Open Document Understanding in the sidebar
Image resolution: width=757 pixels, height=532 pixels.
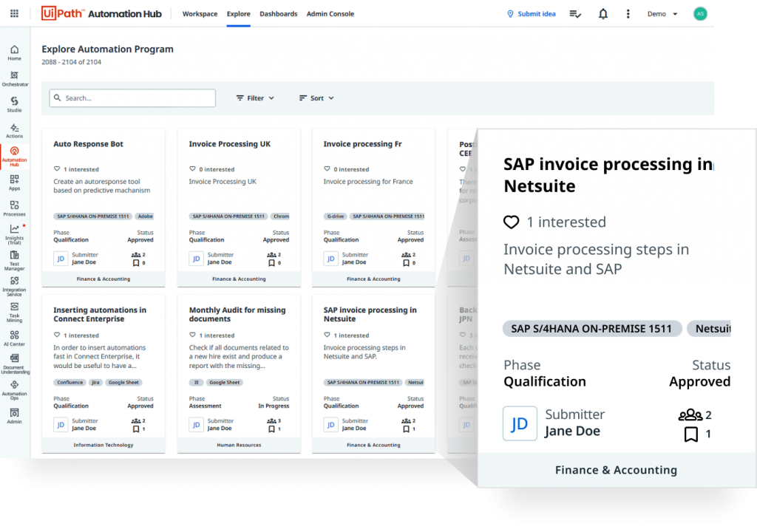(x=15, y=364)
